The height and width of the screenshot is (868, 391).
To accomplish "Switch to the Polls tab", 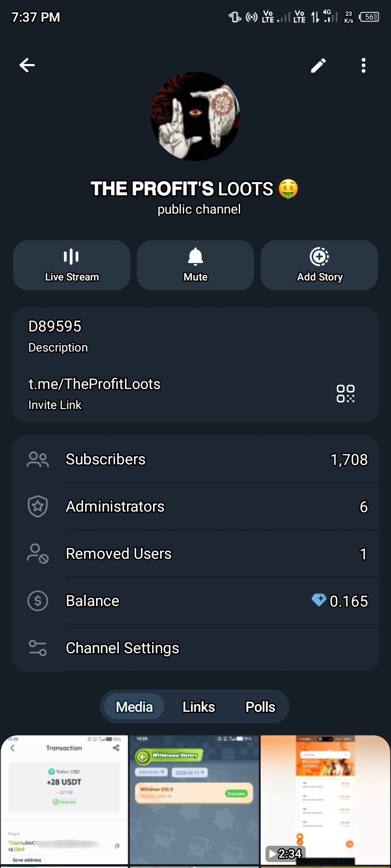I will pos(260,707).
